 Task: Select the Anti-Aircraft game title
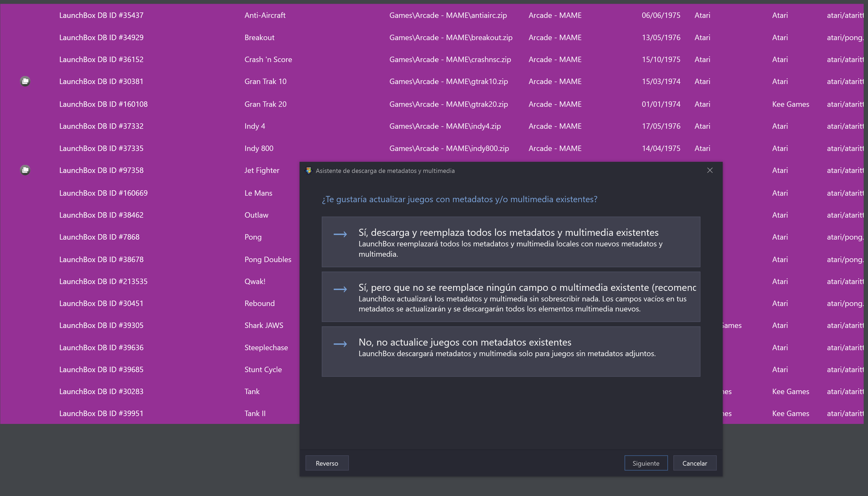tap(265, 15)
